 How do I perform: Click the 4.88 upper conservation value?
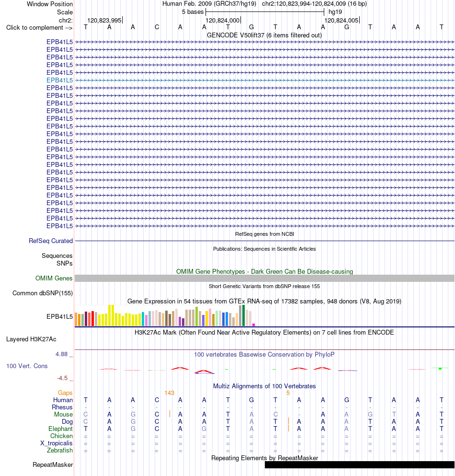[62, 354]
